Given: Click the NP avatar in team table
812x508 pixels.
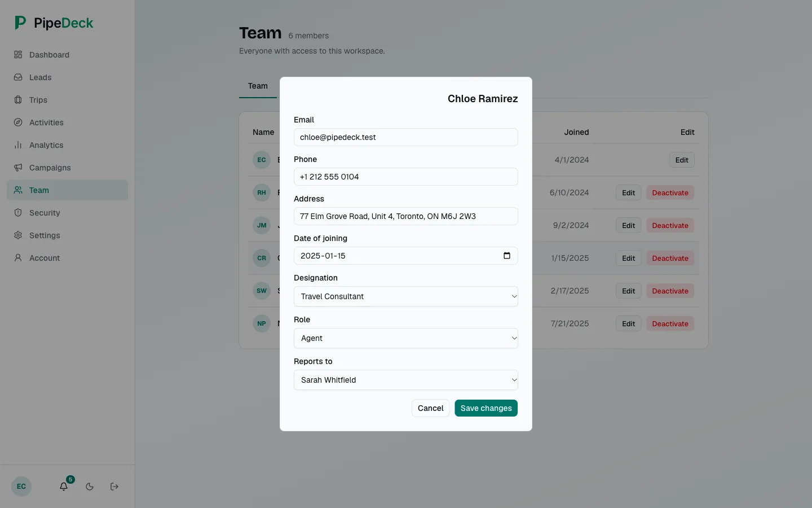Looking at the screenshot, I should (262, 323).
